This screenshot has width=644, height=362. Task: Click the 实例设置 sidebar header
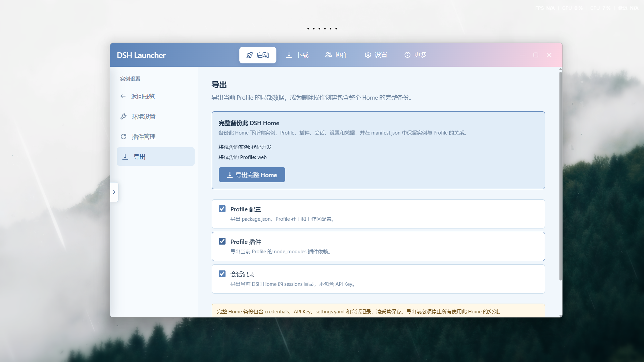click(130, 79)
